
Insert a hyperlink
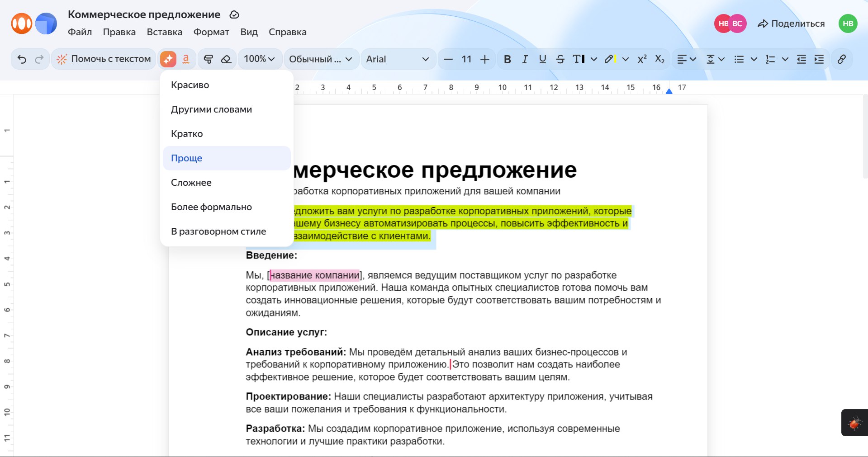tap(841, 59)
